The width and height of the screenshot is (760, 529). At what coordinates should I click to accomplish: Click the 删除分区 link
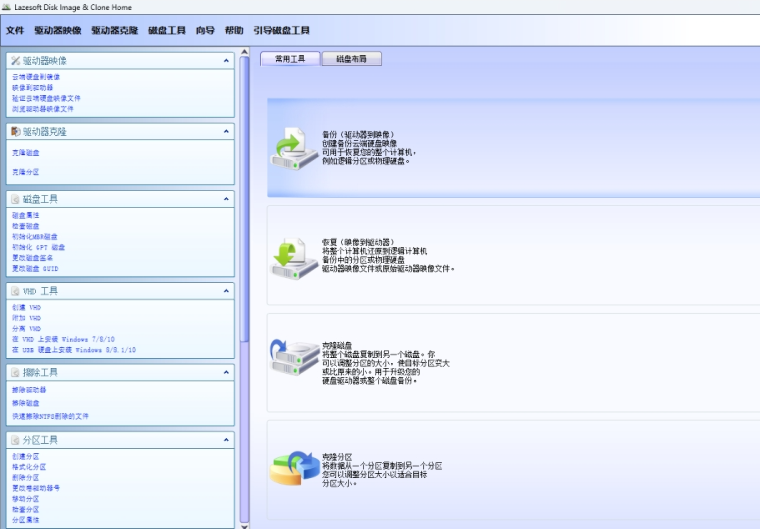coord(26,478)
